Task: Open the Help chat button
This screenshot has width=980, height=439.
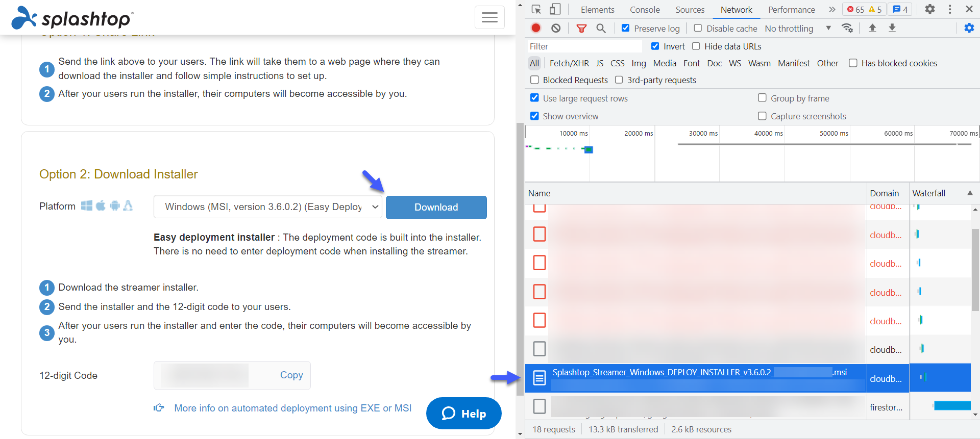Action: point(463,414)
